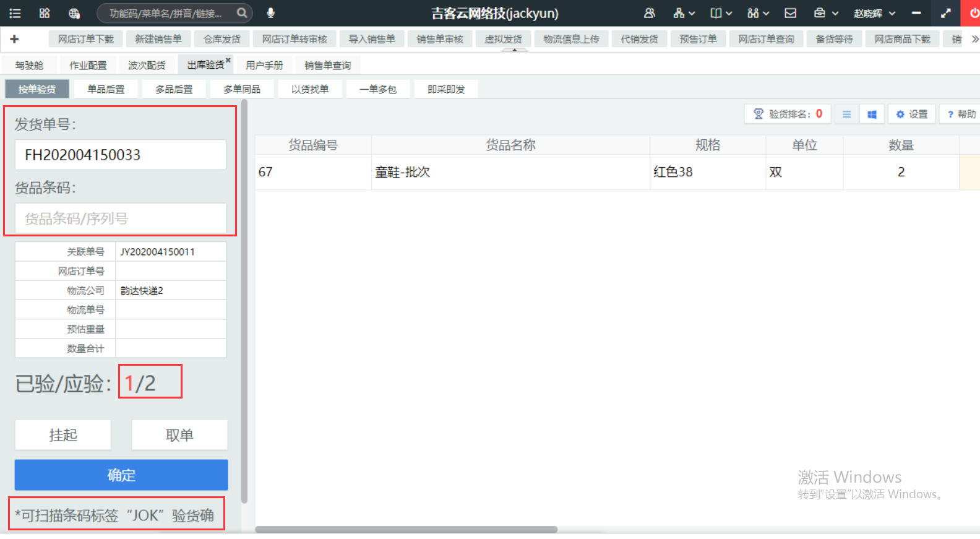Expand the apps grid dropdown
The image size is (980, 539).
point(759,13)
